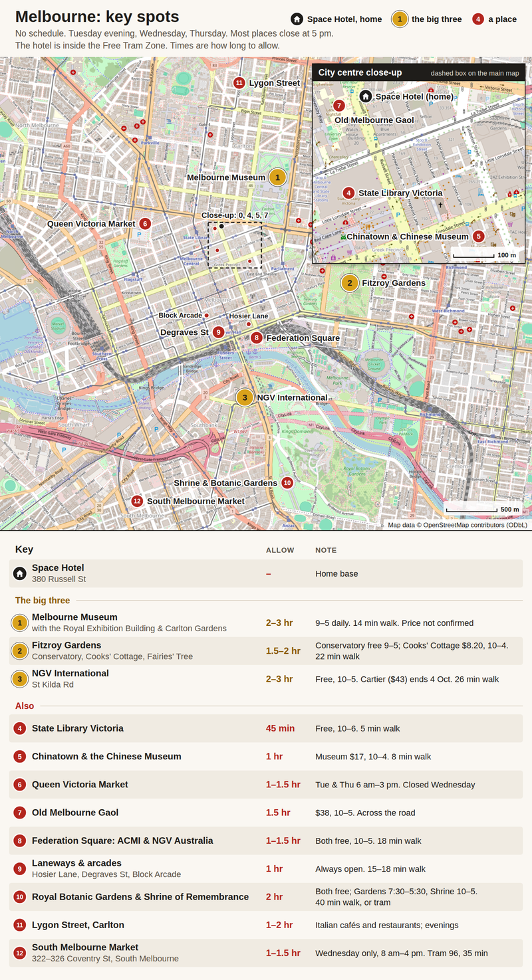
Task: Open the OpenStreetMap contributors (ODbL) attribution
Action: 458,525
